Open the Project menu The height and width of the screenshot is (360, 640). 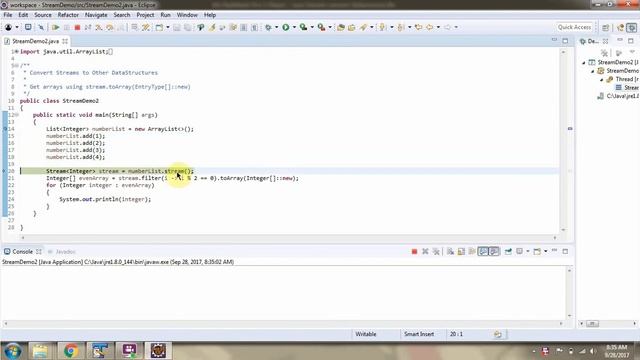tap(145, 15)
